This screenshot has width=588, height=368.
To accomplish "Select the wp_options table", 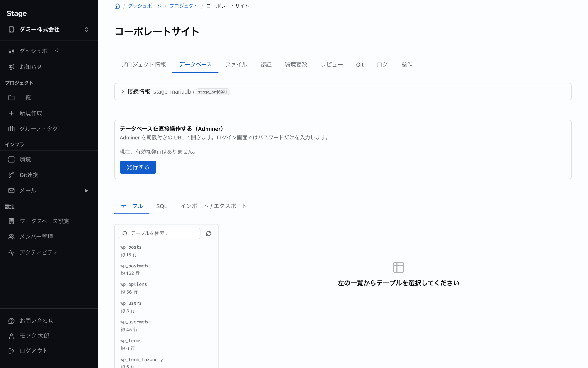I will click(166, 288).
